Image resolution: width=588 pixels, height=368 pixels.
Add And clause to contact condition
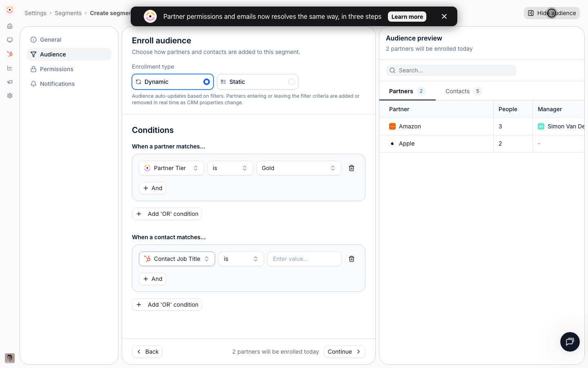tap(153, 279)
